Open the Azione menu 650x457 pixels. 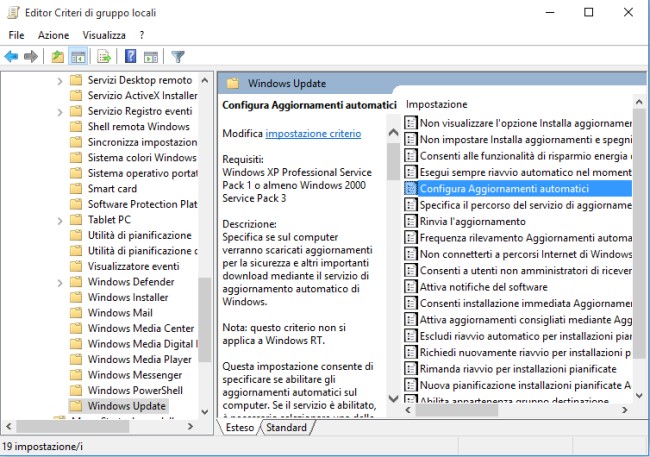pos(53,35)
